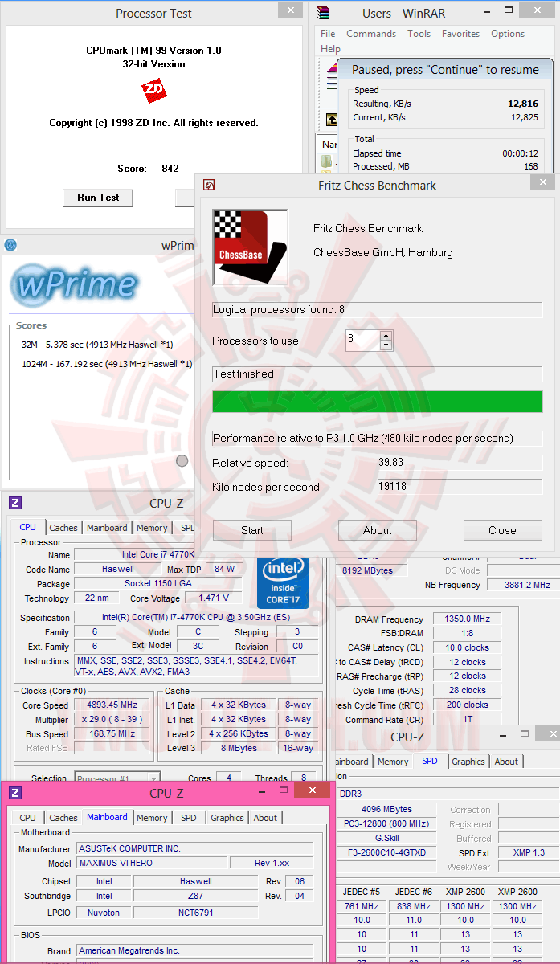Screen dimensions: 560x964
Task: Open the About tab in the pink CPU-Z window
Action: click(265, 818)
